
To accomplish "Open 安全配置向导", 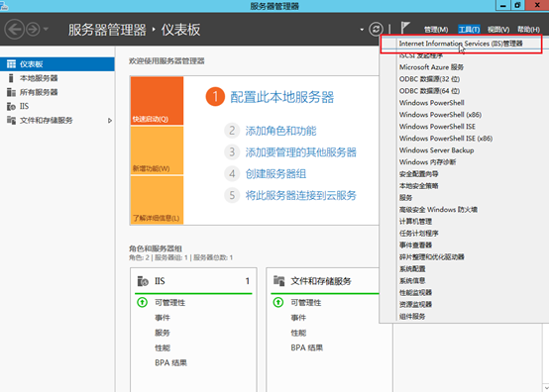I will [x=418, y=174].
